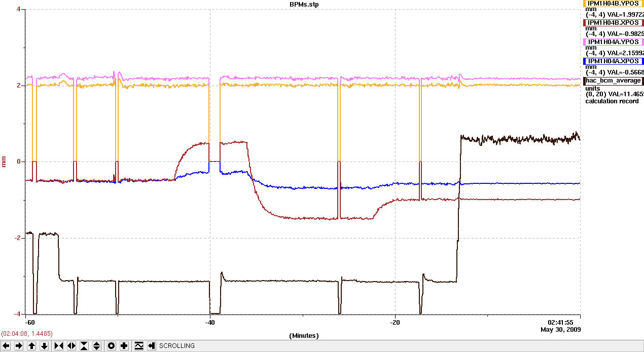Click the SCROLLING status label

[177, 346]
